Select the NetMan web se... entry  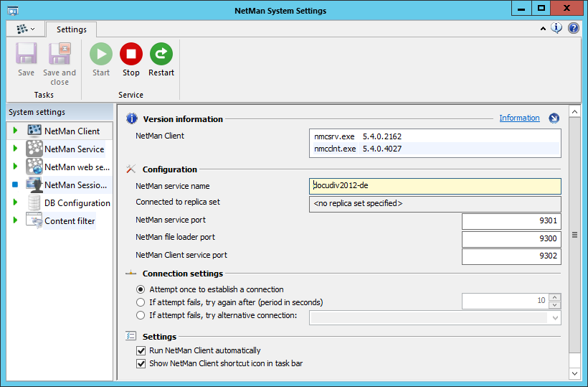(77, 167)
